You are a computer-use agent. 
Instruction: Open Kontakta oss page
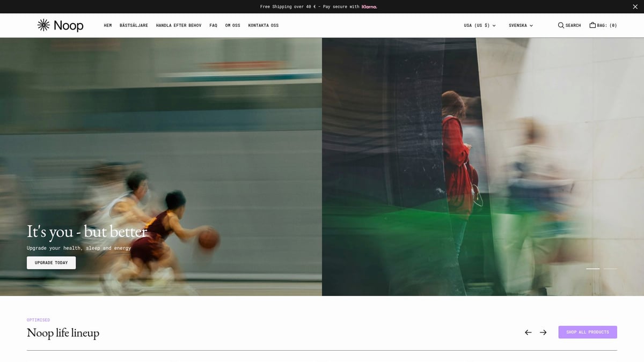pos(263,25)
